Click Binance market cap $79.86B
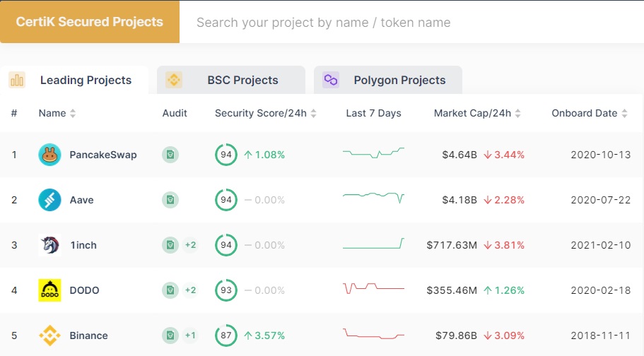Screen dimensions: 644x356 [x=456, y=336]
